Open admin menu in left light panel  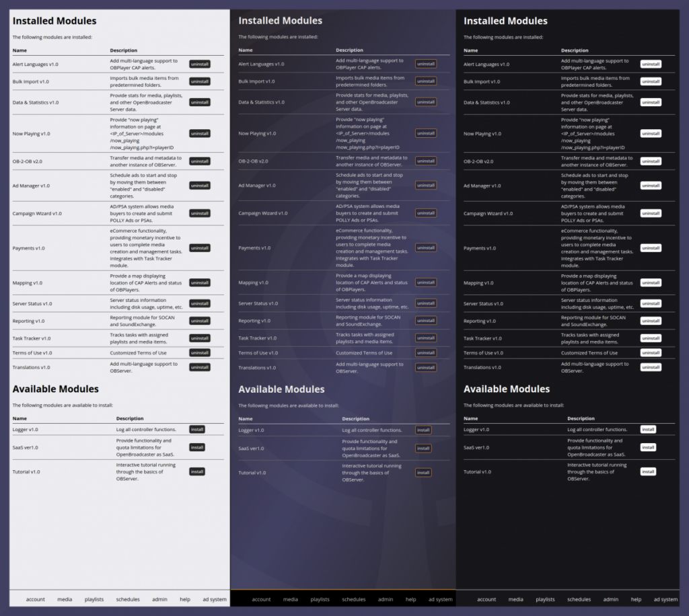point(159,599)
